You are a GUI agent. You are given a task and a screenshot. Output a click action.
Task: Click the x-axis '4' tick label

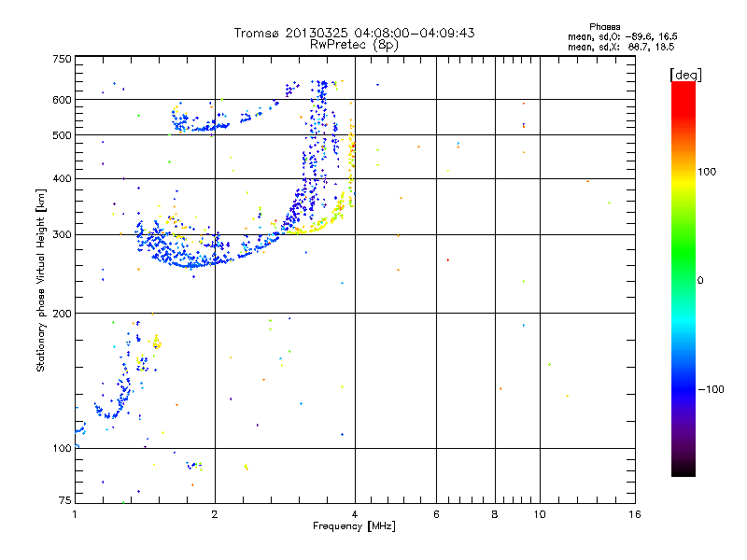pos(355,514)
